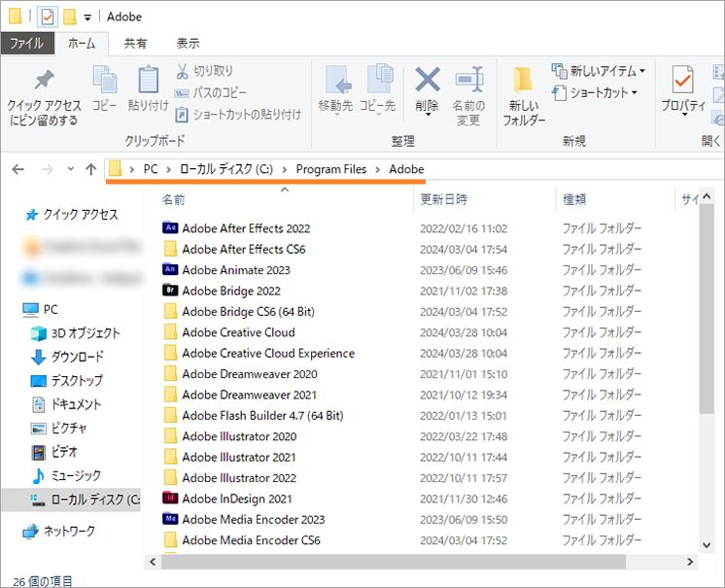Click the Pin to Quick Access icon
725x588 pixels.
coord(45,81)
